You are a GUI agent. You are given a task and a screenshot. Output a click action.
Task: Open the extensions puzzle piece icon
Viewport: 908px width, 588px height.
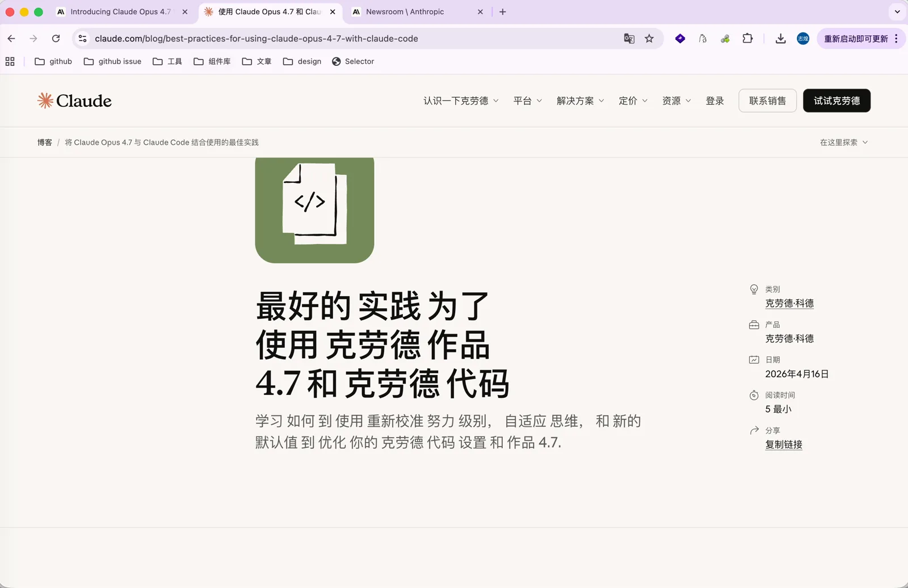point(747,39)
